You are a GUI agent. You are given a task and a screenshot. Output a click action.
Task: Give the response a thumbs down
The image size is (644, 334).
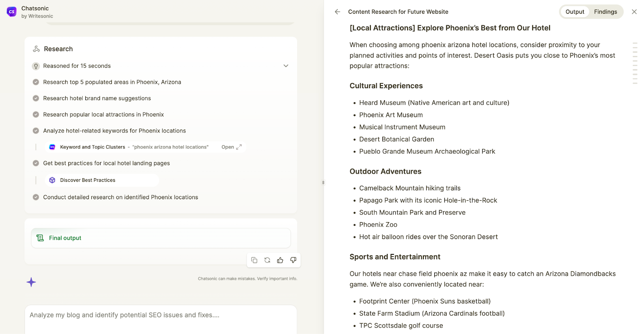click(x=293, y=260)
